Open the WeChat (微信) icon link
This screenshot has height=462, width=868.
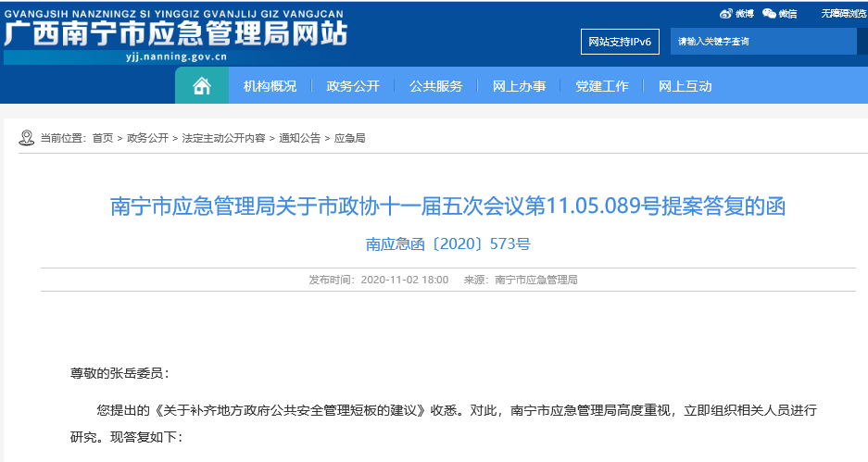click(x=779, y=14)
